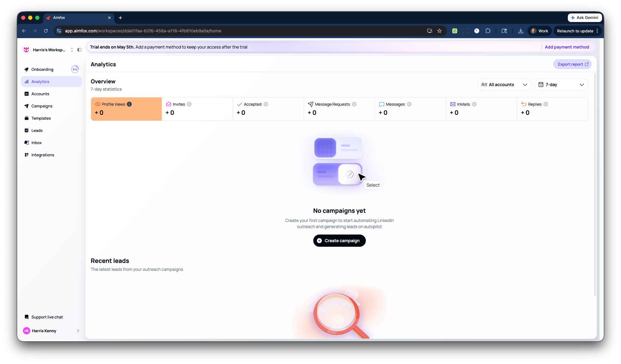
Task: Select Accounts in the left sidebar
Action: click(40, 94)
